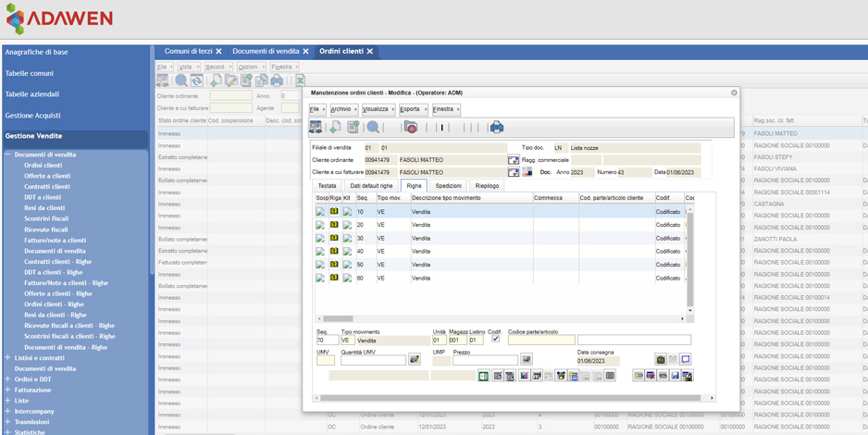This screenshot has height=435, width=868.
Task: Close the Documenti di vendita tab
Action: pyautogui.click(x=306, y=52)
